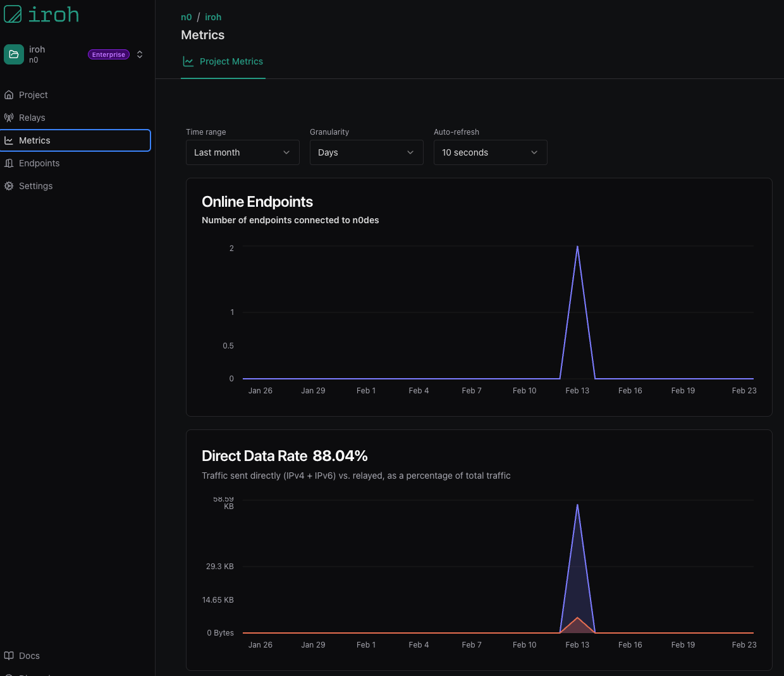Open Endpoints sidebar item
The height and width of the screenshot is (676, 784).
click(x=75, y=163)
